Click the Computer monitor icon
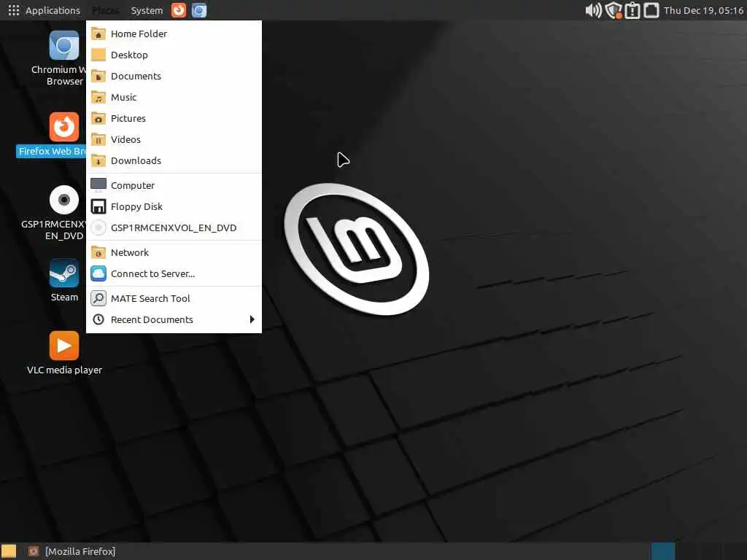Image resolution: width=747 pixels, height=560 pixels. pos(98,185)
